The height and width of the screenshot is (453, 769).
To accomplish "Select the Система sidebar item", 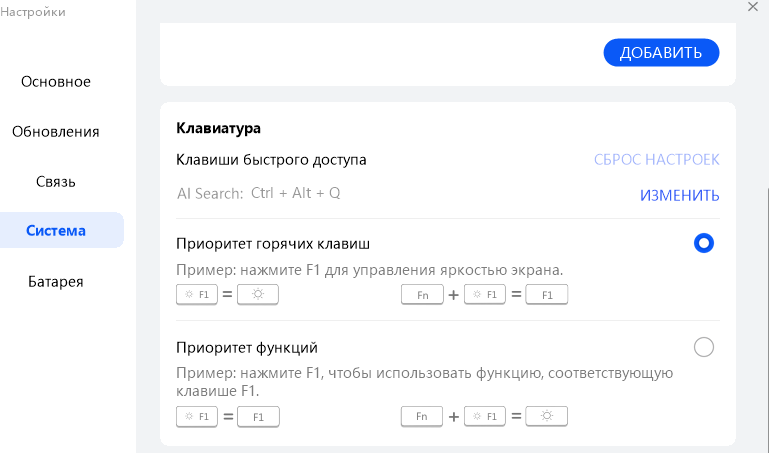I will [x=56, y=230].
